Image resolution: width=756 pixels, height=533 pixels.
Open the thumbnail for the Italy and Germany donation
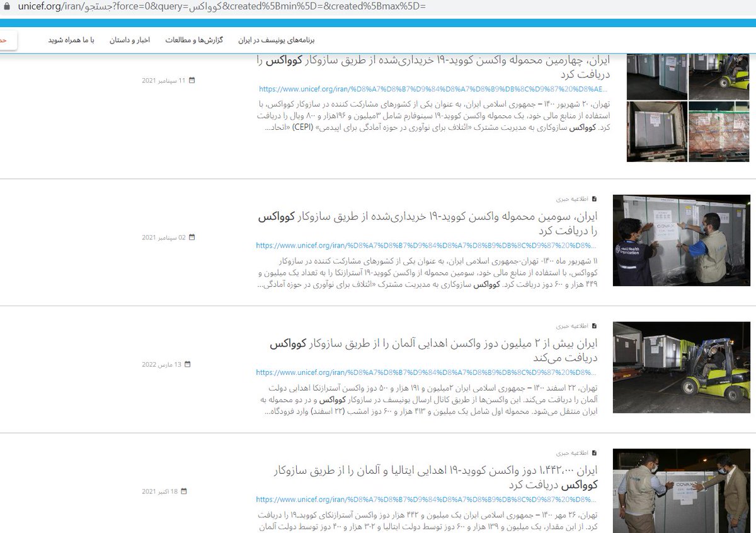point(682,491)
